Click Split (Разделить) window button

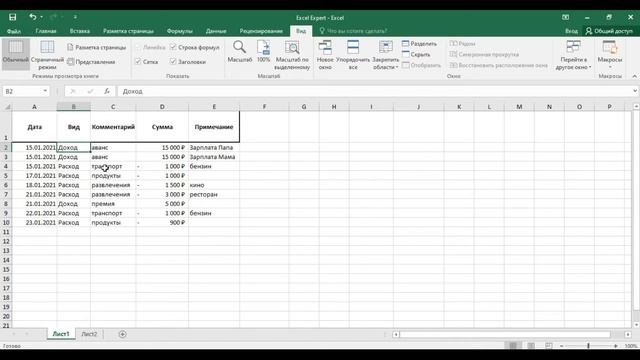click(x=419, y=43)
